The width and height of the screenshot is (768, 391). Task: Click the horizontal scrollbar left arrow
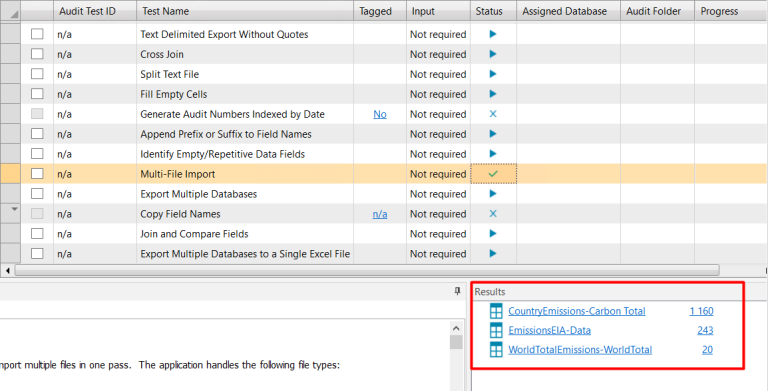[x=7, y=270]
